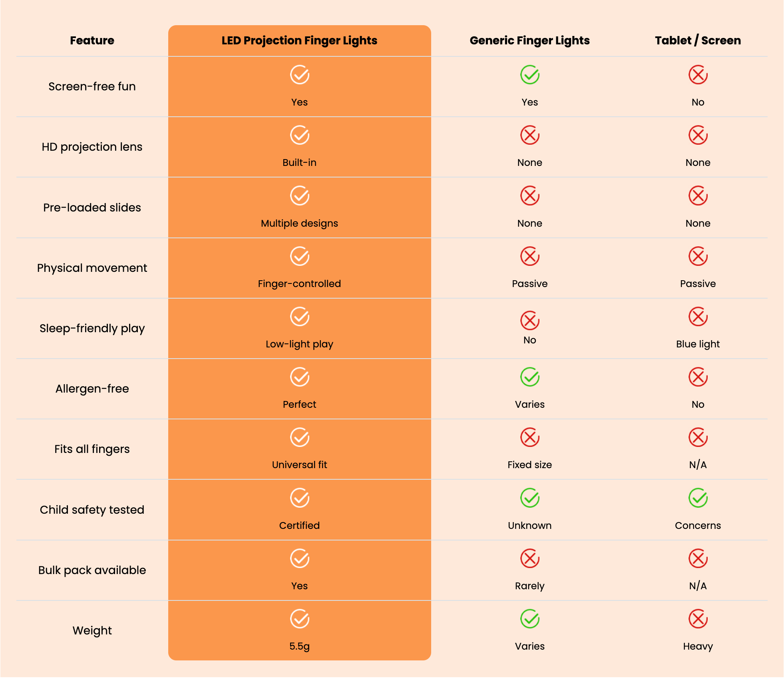Click the green checkmark above Concerns
Viewport: 784px width, 678px height.
pyautogui.click(x=698, y=498)
